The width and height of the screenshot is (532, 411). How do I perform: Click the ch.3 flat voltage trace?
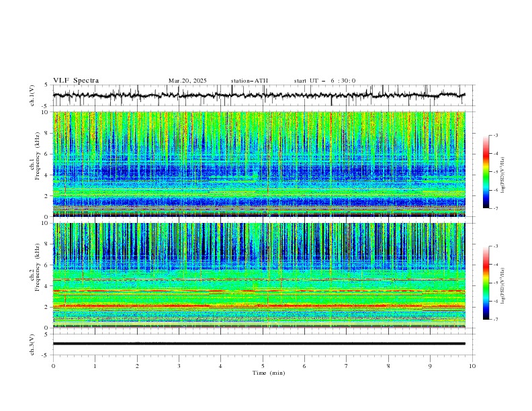[259, 344]
